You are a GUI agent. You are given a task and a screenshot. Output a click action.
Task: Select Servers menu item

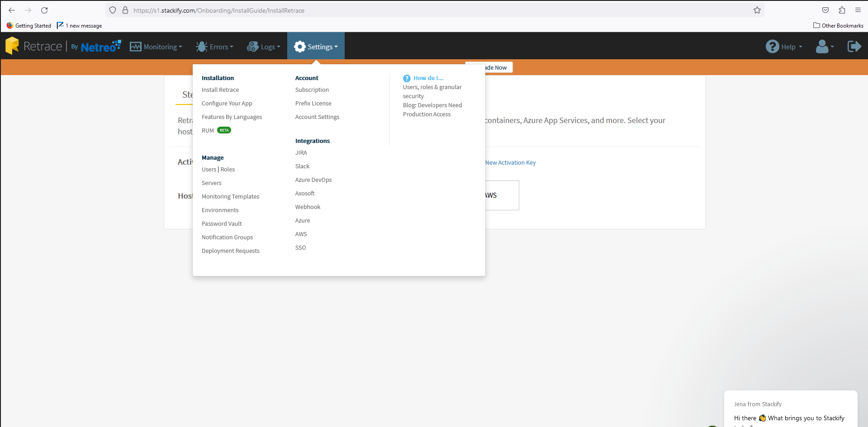[212, 183]
